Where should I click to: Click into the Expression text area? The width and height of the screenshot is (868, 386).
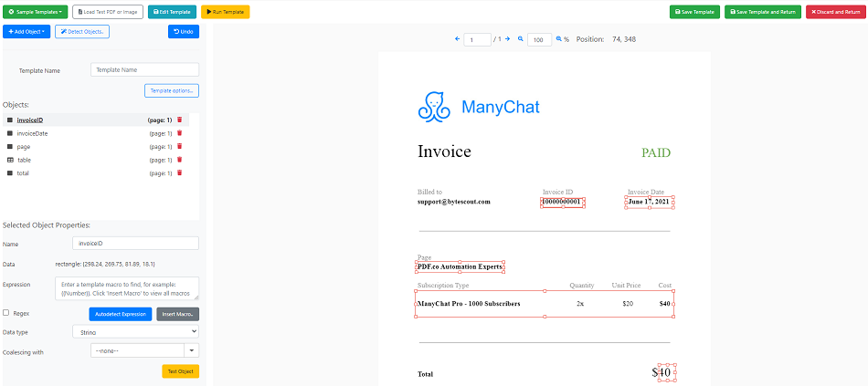[127, 288]
